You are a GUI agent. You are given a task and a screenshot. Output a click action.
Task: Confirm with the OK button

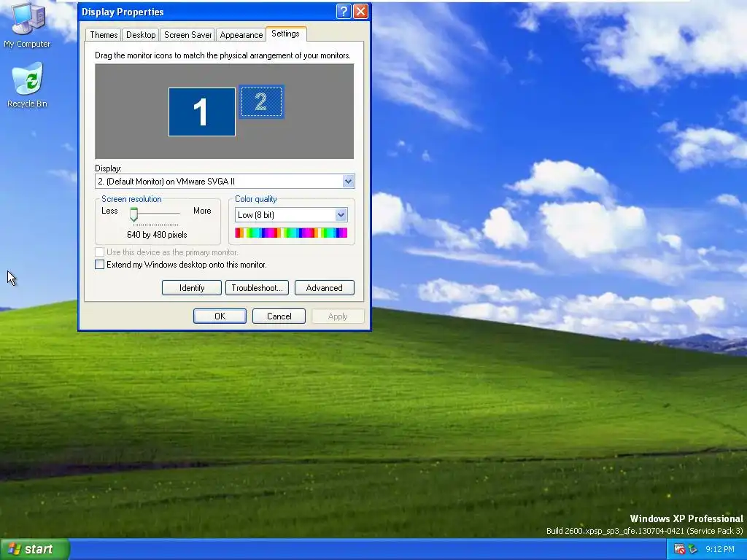click(x=220, y=316)
